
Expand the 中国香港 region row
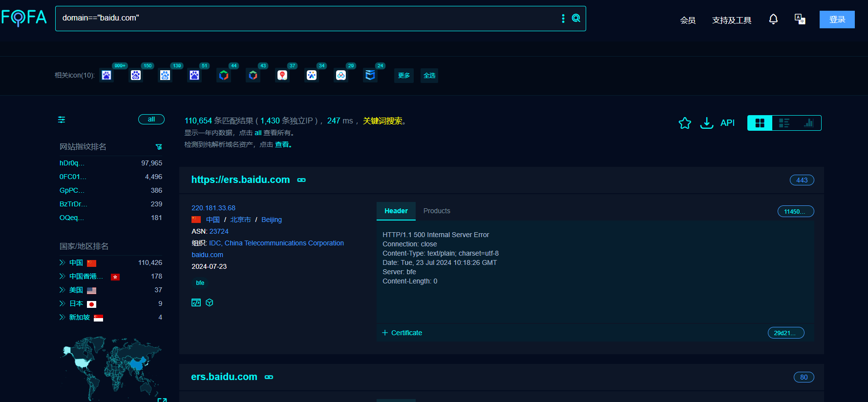pos(62,276)
